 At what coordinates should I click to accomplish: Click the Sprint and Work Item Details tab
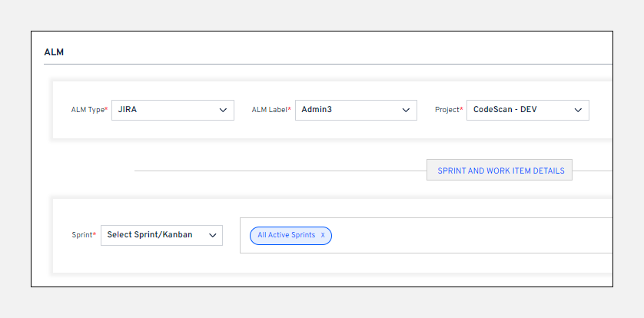tap(500, 171)
